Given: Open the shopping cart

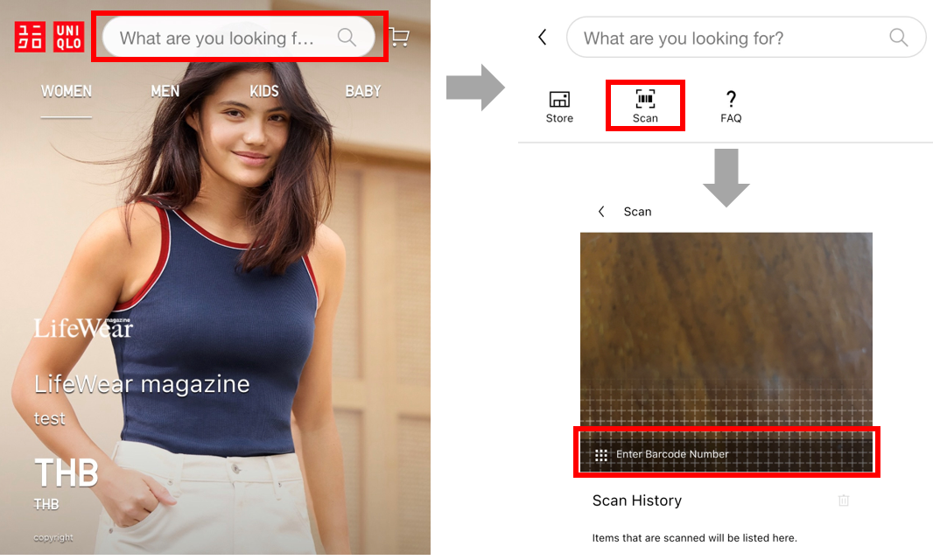Looking at the screenshot, I should click(x=399, y=38).
